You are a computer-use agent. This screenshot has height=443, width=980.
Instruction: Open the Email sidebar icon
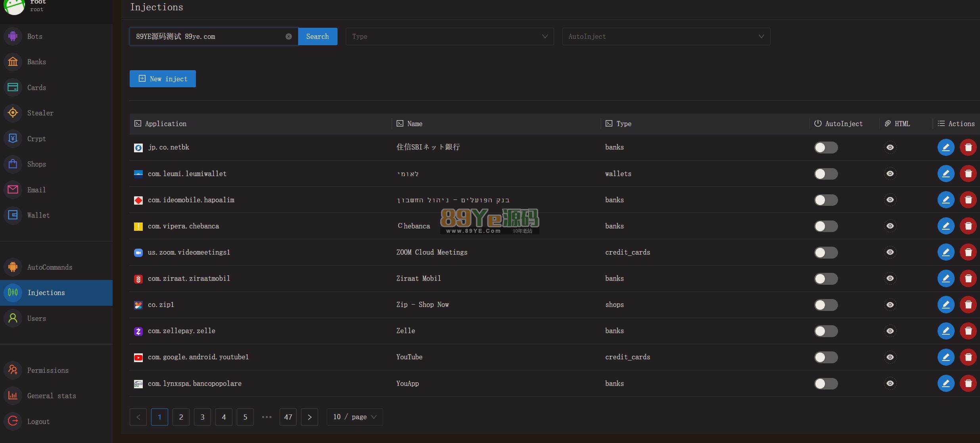click(x=13, y=190)
